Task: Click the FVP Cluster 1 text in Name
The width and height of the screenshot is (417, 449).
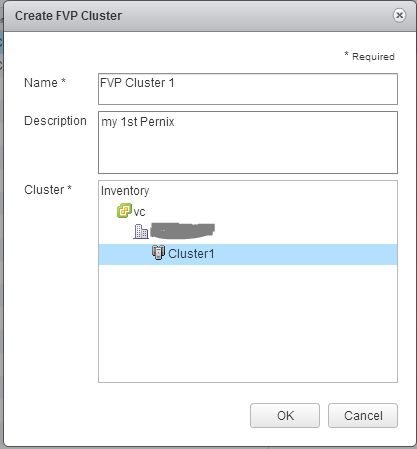Action: point(137,83)
